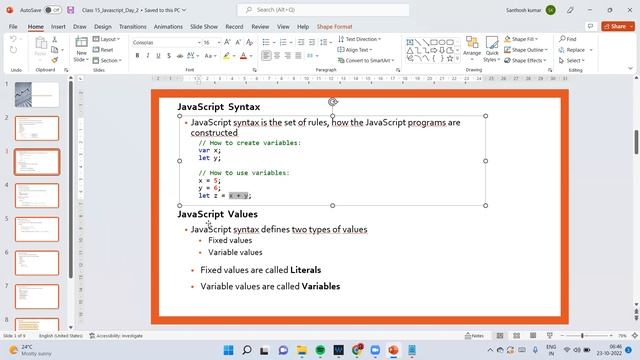This screenshot has width=640, height=360.
Task: Click the Redo icon
Action: pyautogui.click(x=13, y=50)
